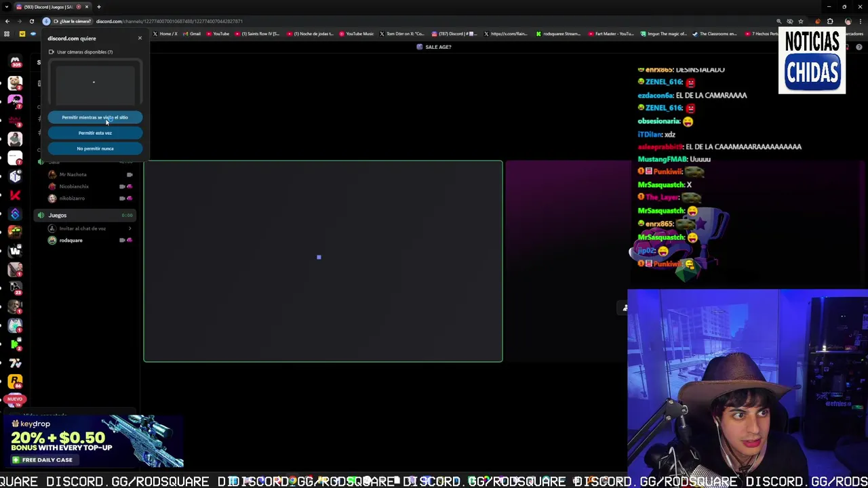Click the camera preview in permission popup
Viewport: 868px width, 488px height.
(x=95, y=83)
